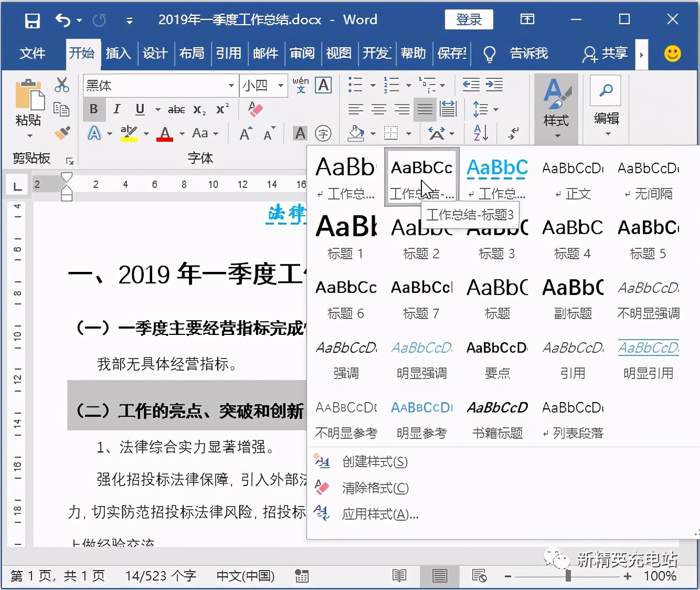Customize the Quick Access Toolbar
The width and height of the screenshot is (700, 590).
tap(129, 21)
